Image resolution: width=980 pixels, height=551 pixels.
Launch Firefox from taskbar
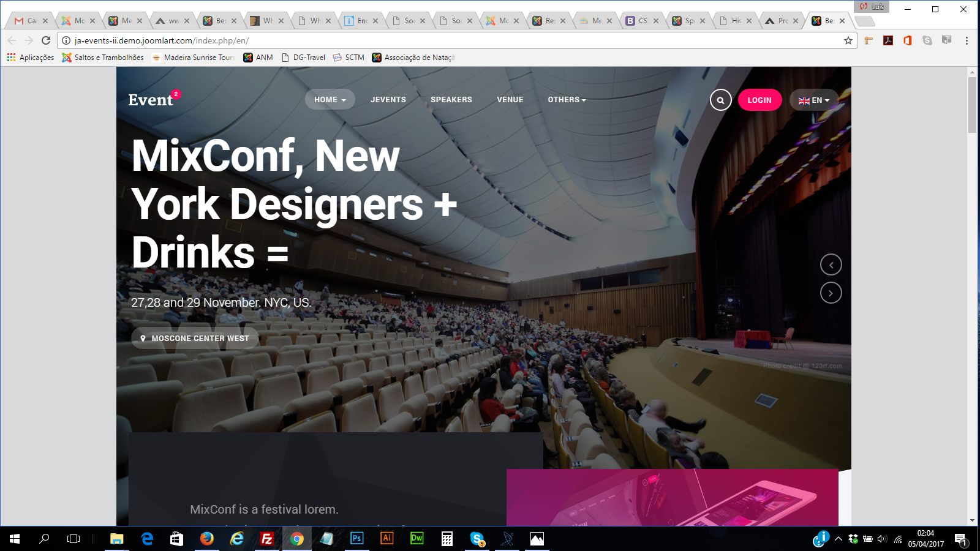(x=207, y=539)
